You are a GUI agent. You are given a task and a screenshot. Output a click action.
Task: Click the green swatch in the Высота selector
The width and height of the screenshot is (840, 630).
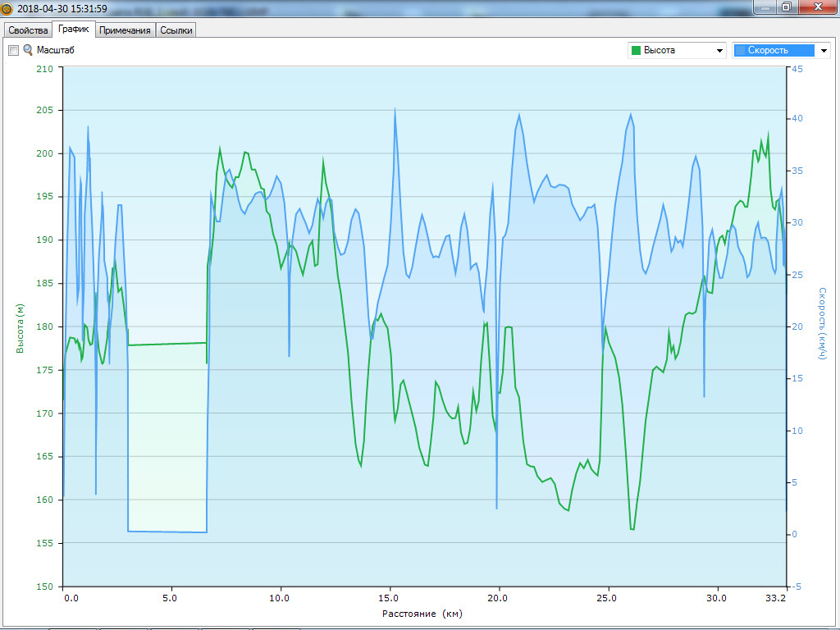635,51
